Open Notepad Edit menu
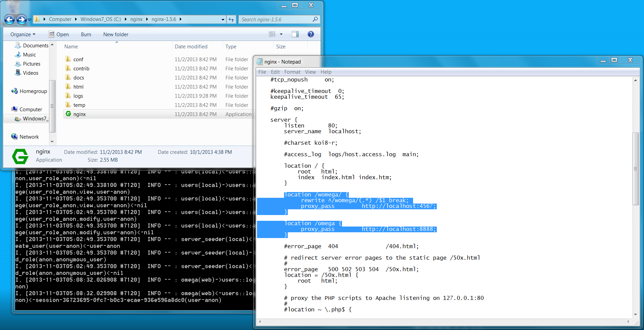Screen dimensions: 644x330 click(x=275, y=72)
